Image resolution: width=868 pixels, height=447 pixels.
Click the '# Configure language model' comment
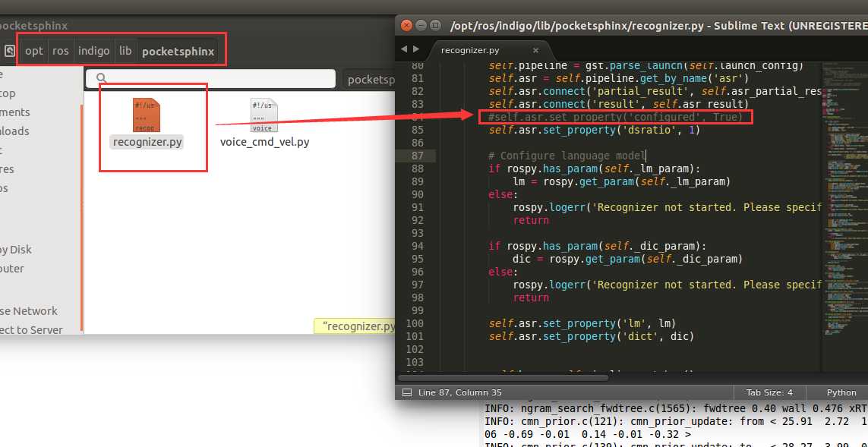[567, 156]
